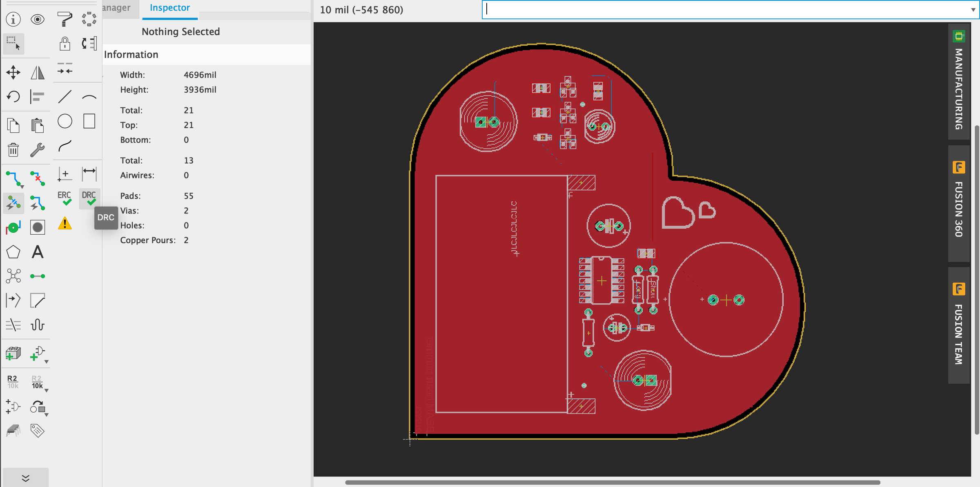Select the Move tool
Screen dimensions: 980x487
[x=13, y=72]
